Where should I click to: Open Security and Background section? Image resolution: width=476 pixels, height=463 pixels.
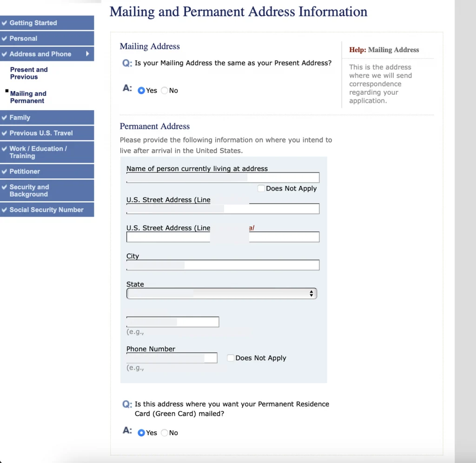pos(47,191)
